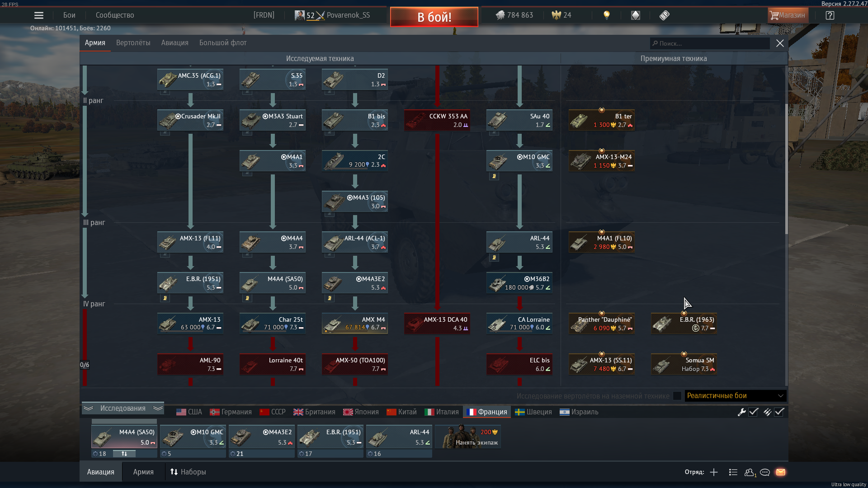Switch to the Вертолёты tab
Image resolution: width=868 pixels, height=488 pixels.
(x=133, y=43)
